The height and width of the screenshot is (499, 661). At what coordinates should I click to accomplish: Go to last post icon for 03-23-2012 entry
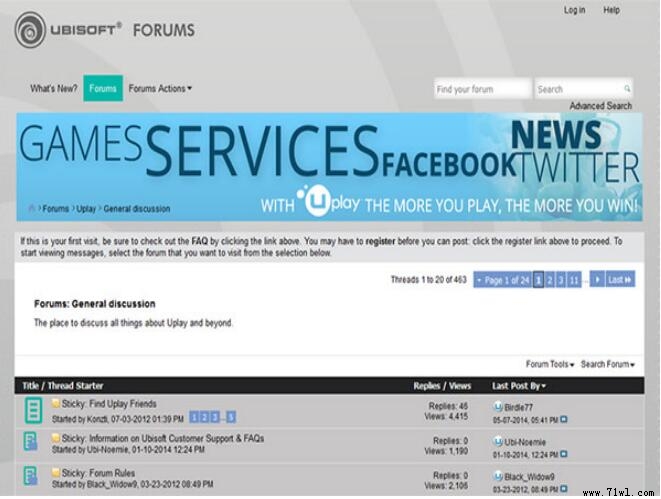coord(564,489)
